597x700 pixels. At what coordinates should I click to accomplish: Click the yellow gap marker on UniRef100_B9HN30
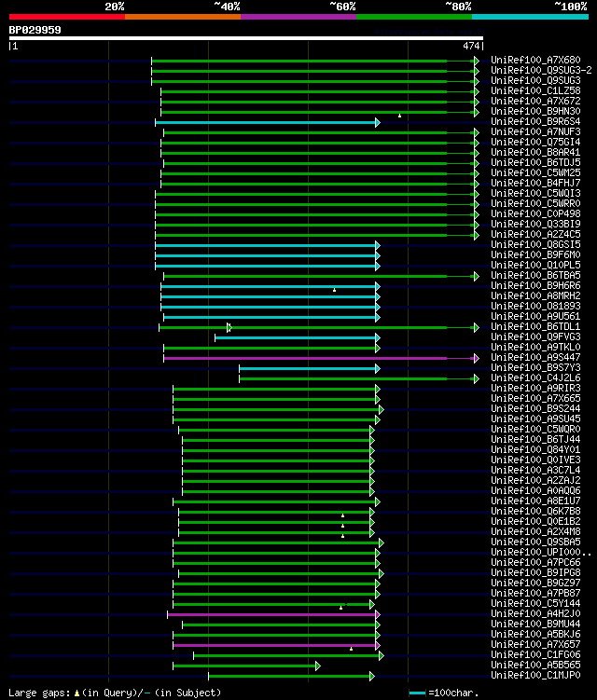click(399, 117)
